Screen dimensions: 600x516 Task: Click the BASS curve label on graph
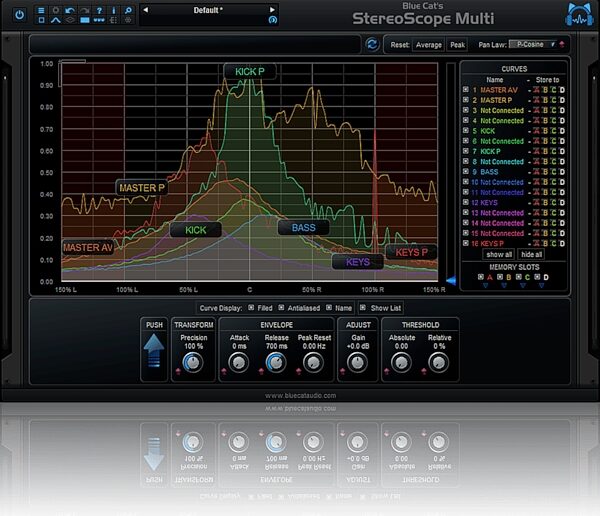pos(303,228)
